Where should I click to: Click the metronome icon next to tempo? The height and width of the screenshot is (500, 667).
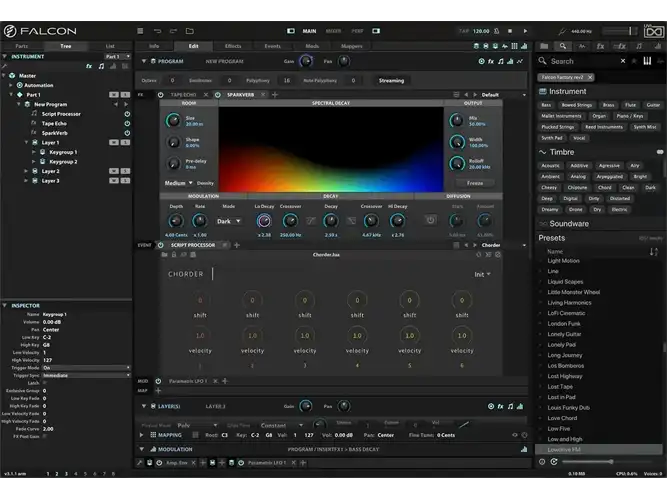tap(496, 31)
